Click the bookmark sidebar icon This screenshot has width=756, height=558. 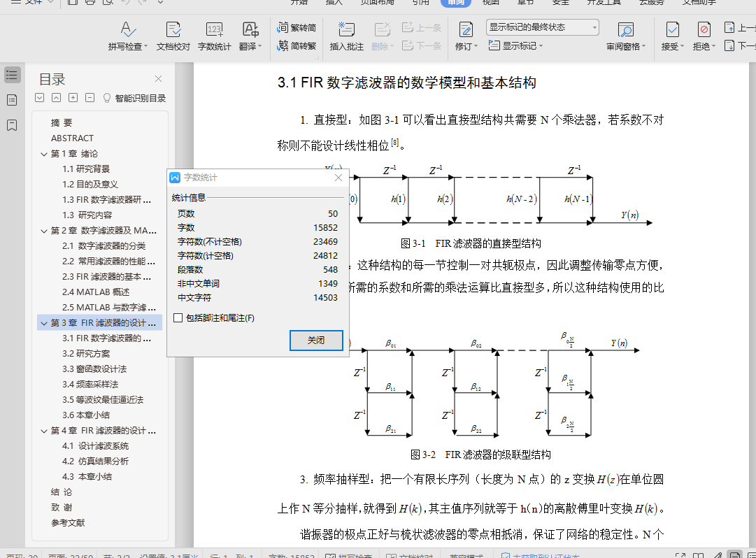tap(12, 125)
